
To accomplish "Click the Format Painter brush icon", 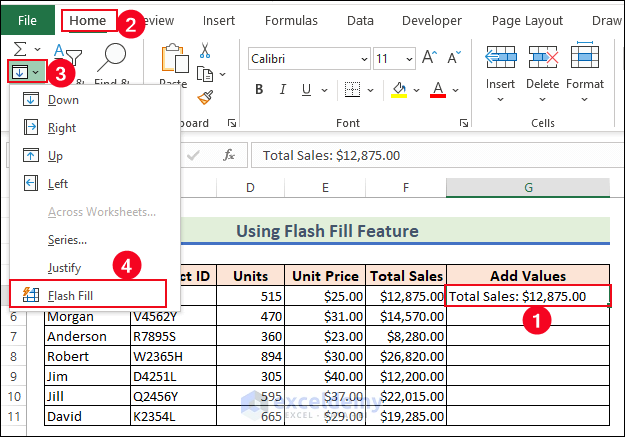I will pos(205,97).
